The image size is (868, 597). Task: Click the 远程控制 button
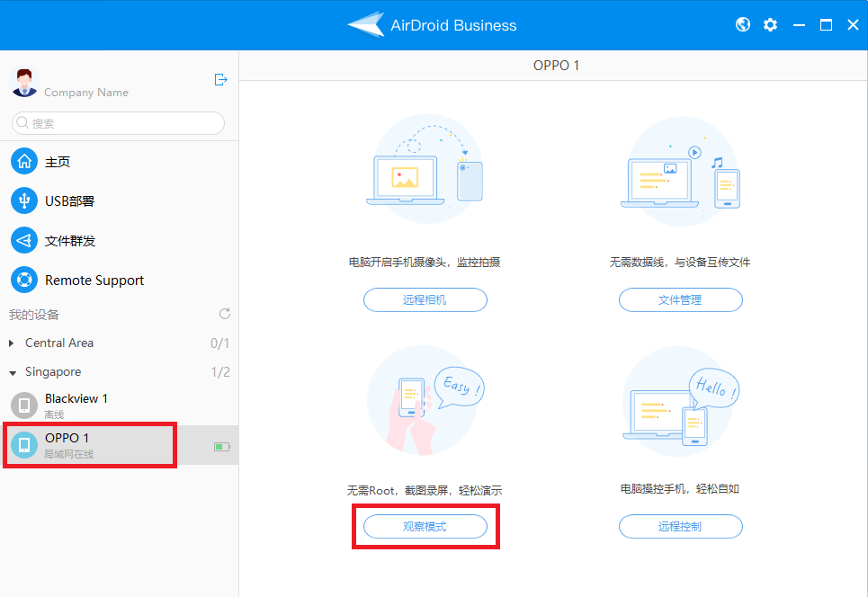(680, 526)
